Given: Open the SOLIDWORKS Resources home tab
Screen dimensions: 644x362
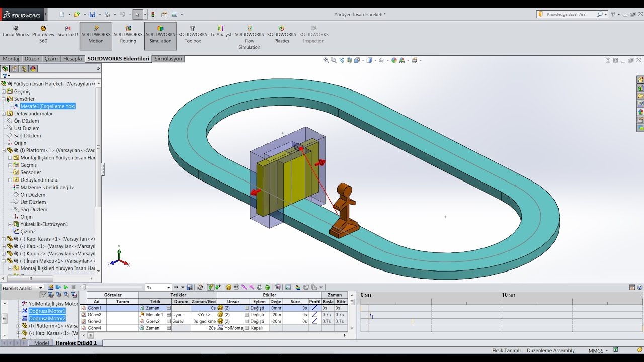Looking at the screenshot, I should (640, 79).
